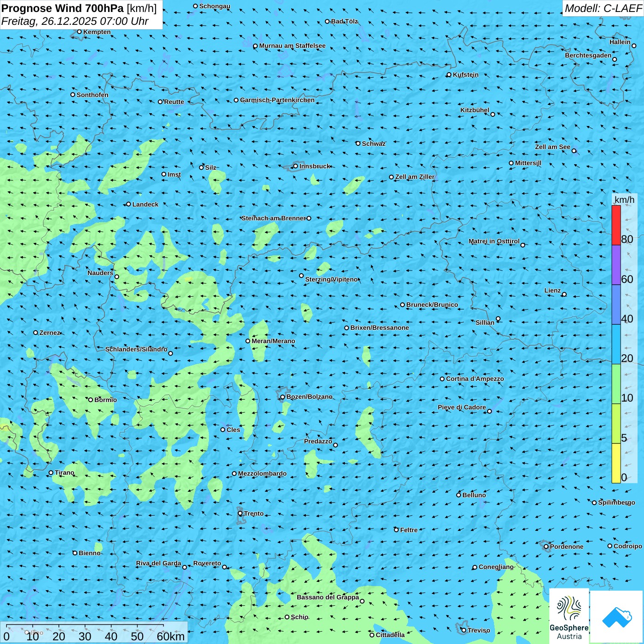Click the Kufstein city label
644x644 pixels.
[466, 75]
